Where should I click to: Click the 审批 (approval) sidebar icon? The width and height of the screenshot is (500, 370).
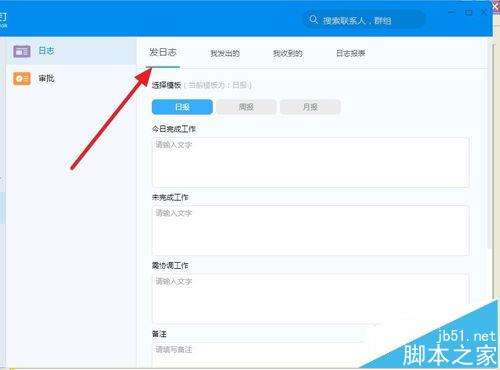[x=22, y=79]
